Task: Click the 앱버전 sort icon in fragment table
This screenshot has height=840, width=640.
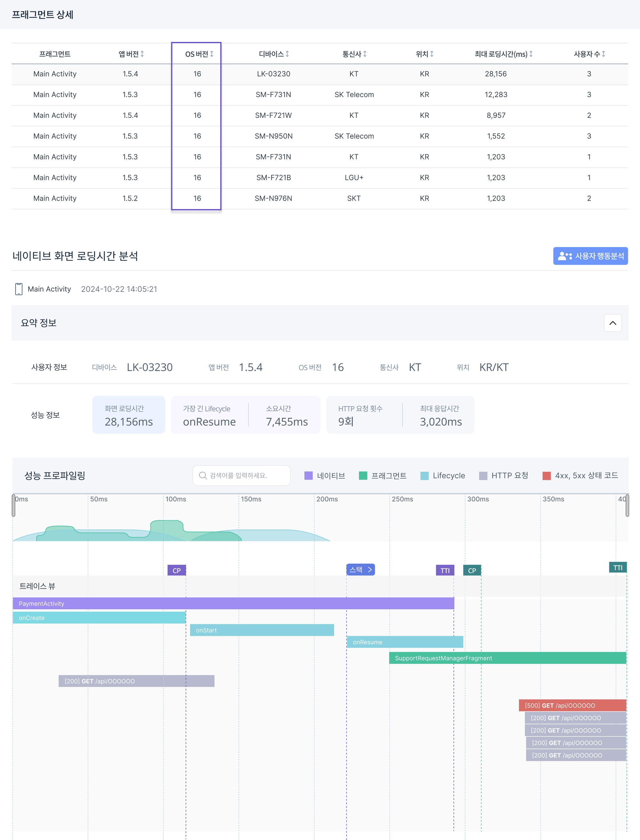Action: [x=142, y=54]
